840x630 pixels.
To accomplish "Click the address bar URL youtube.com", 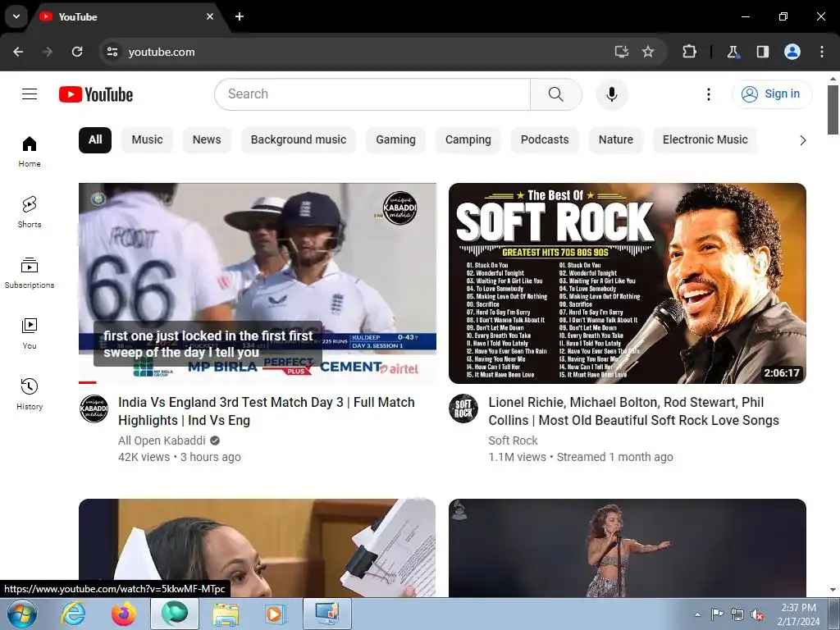I will tap(162, 52).
